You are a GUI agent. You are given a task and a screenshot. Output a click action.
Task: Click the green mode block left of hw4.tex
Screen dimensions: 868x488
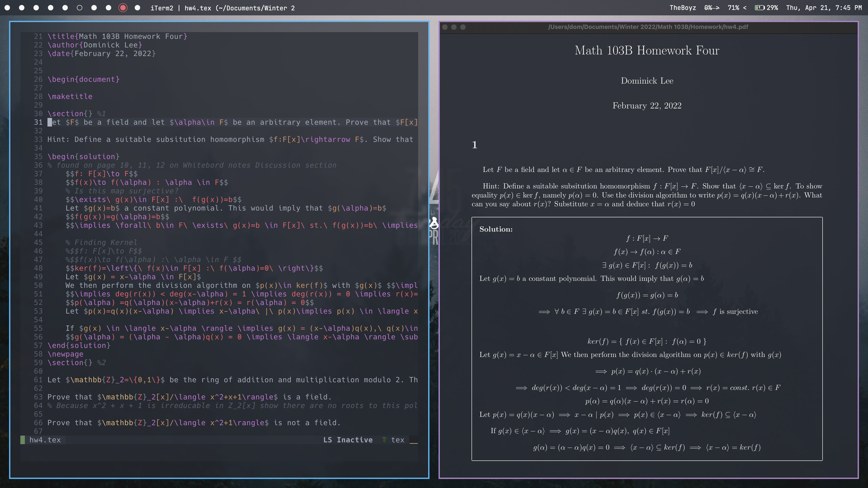23,440
